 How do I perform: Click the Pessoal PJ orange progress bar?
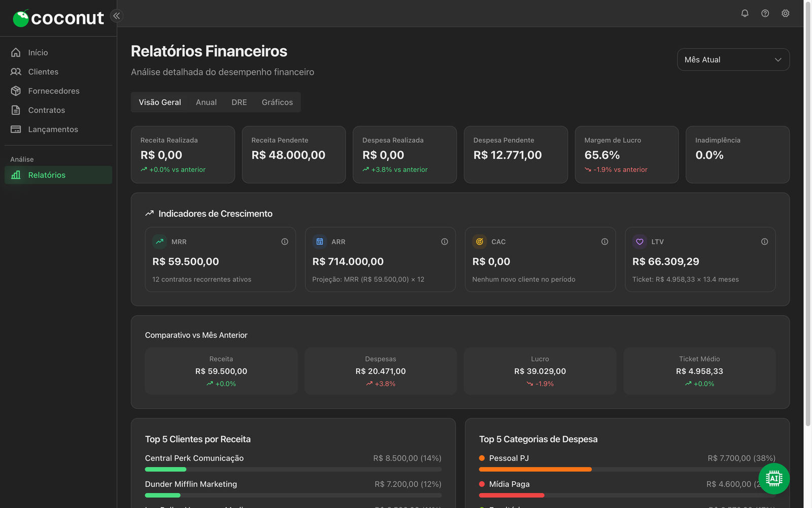click(535, 469)
